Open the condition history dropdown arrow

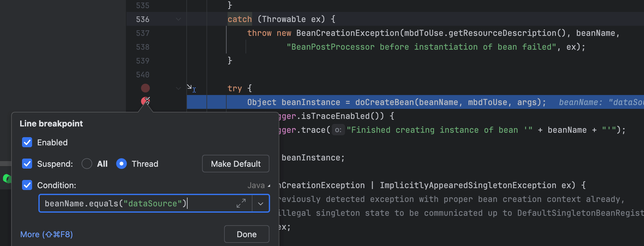point(261,204)
